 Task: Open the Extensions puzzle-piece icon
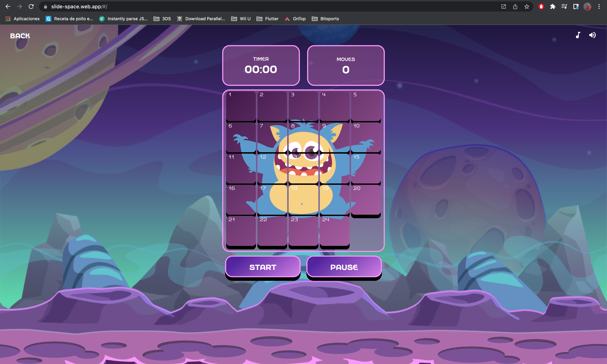tap(552, 7)
